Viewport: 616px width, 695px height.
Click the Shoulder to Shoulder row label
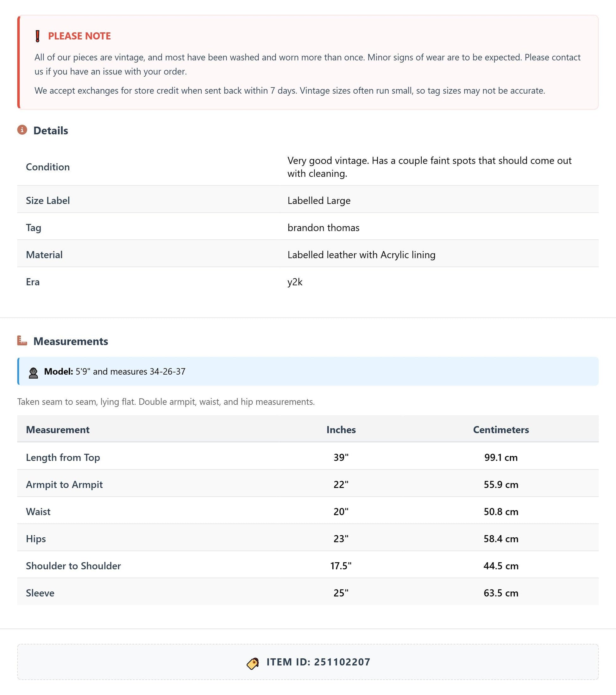coord(73,566)
